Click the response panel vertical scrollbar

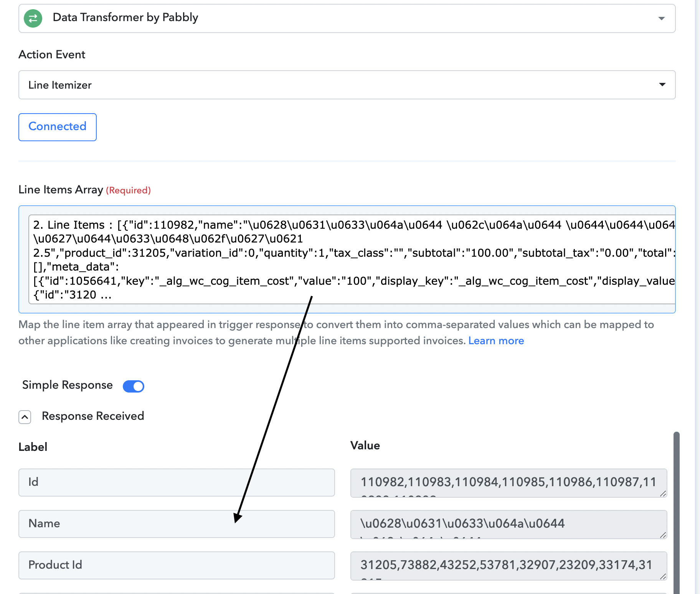677,513
